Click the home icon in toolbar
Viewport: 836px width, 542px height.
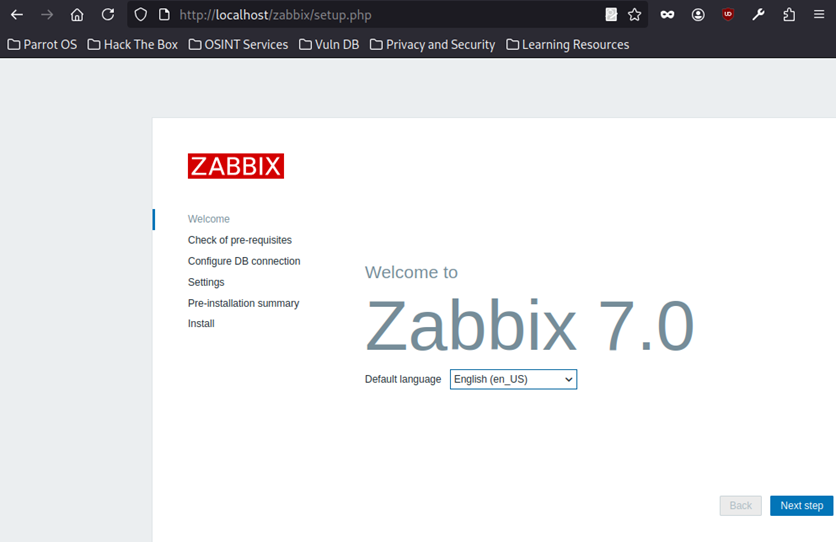pos(77,15)
